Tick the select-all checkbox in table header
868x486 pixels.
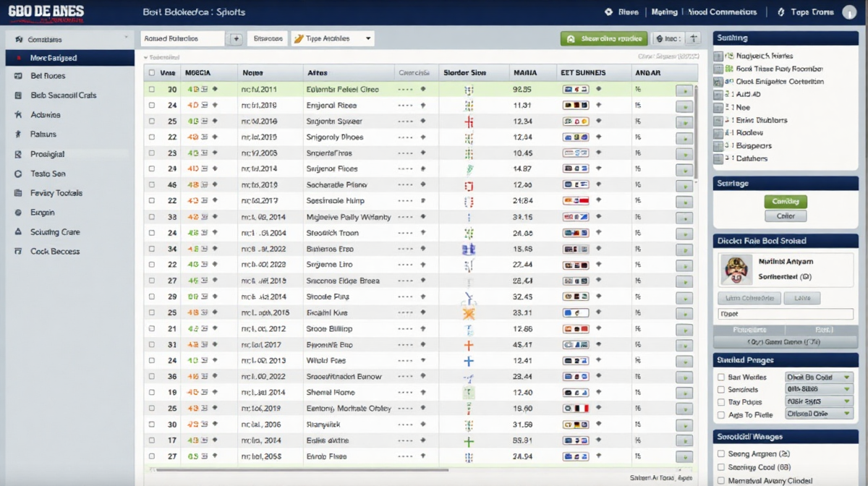click(151, 73)
